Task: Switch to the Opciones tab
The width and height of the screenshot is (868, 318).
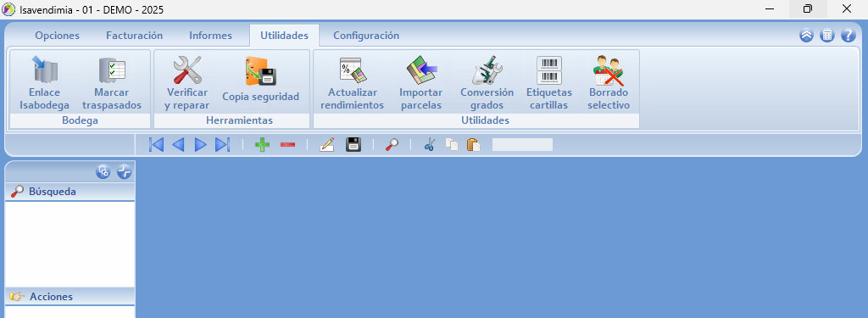Action: 57,36
